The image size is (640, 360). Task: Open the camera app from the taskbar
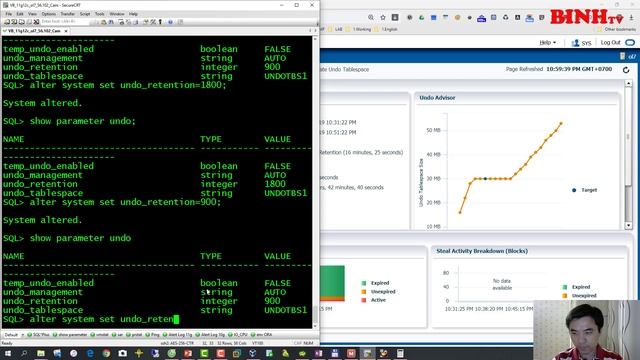pos(122,353)
